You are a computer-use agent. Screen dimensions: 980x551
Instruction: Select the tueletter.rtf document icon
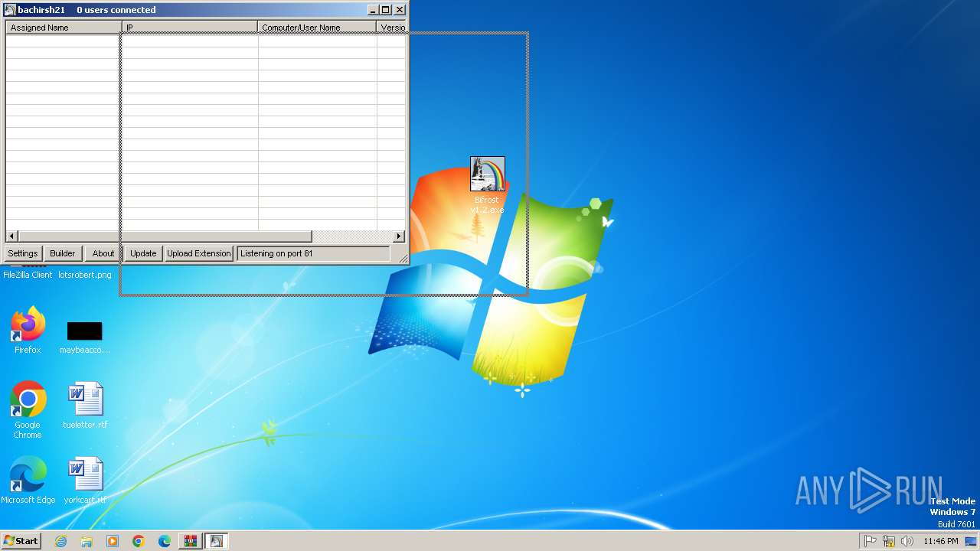tap(85, 399)
